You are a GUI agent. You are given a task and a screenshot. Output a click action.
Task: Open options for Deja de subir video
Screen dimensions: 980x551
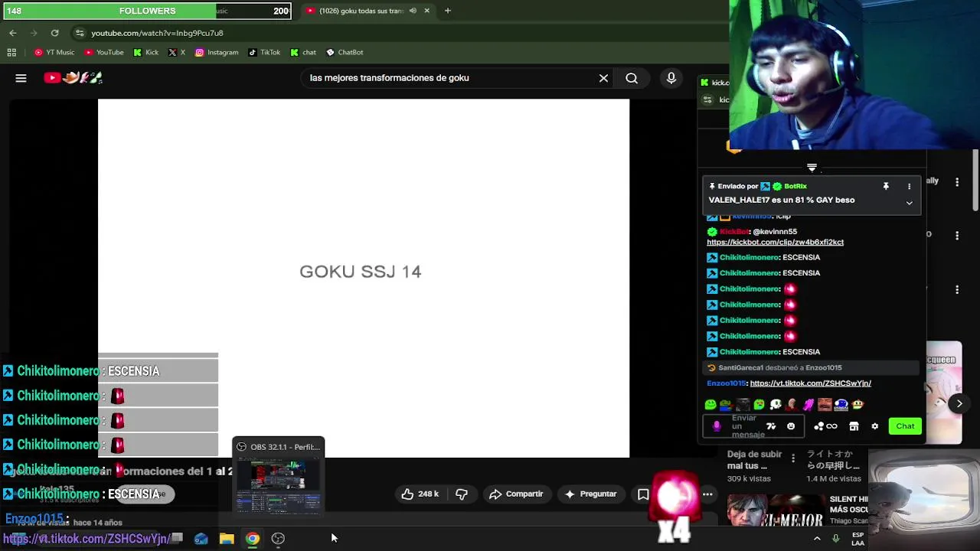(x=793, y=459)
